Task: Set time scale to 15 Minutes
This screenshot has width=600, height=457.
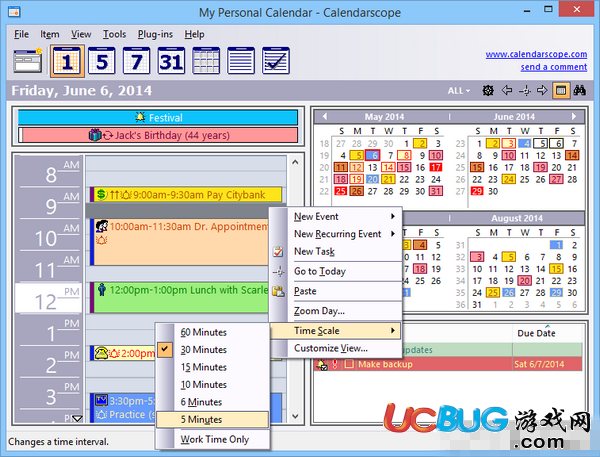Action: tap(213, 367)
